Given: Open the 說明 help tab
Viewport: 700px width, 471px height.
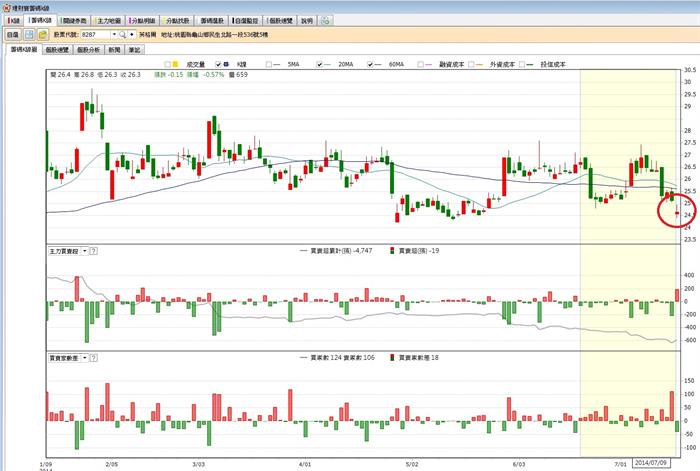Looking at the screenshot, I should [x=307, y=21].
